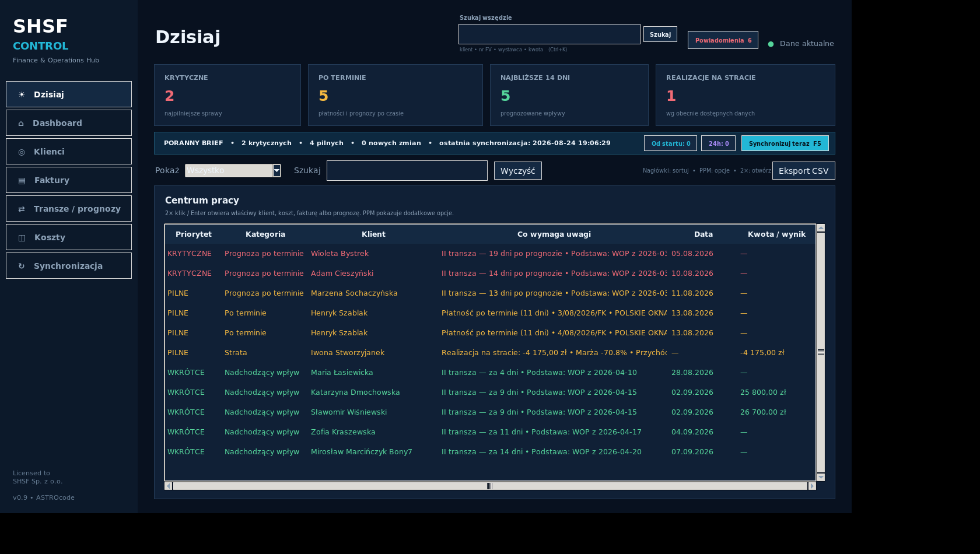Click the -4 175,00 zł amount
This screenshot has height=554, width=980.
pyautogui.click(x=762, y=353)
